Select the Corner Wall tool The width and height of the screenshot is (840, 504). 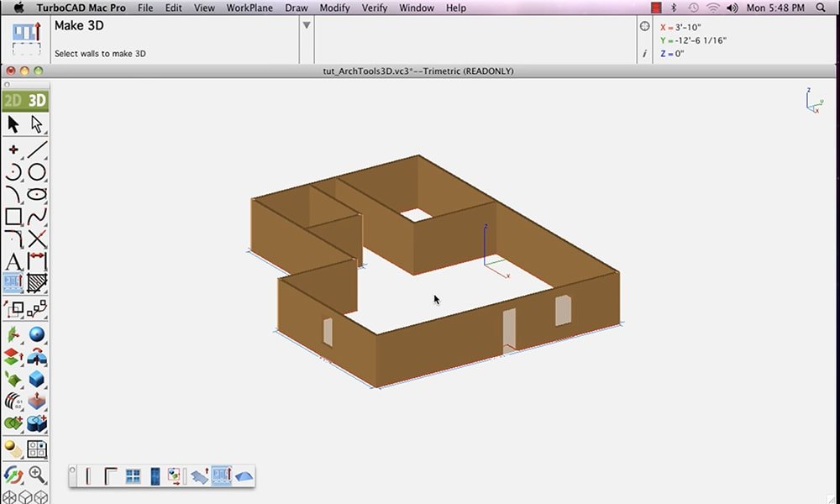(x=111, y=476)
